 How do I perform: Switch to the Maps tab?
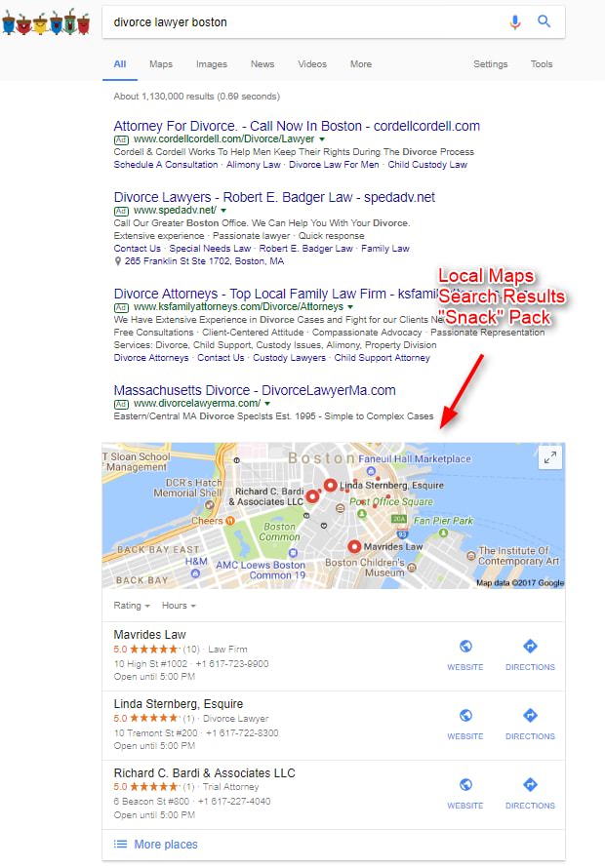pyautogui.click(x=161, y=64)
